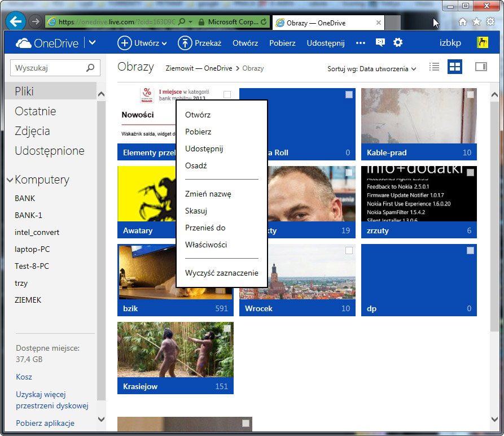Click Wyczyść zaznaczenie menu entry
Viewport: 504px width, 436px height.
tap(221, 273)
